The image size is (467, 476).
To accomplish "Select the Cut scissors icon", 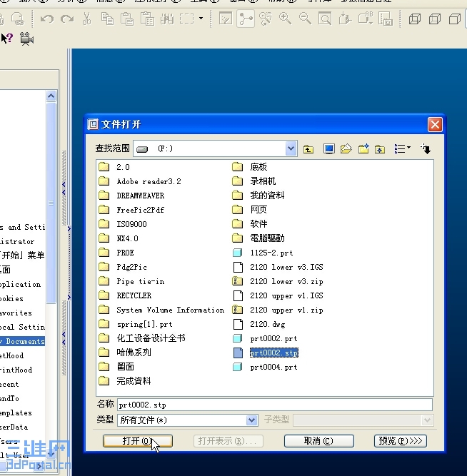I will (x=87, y=19).
